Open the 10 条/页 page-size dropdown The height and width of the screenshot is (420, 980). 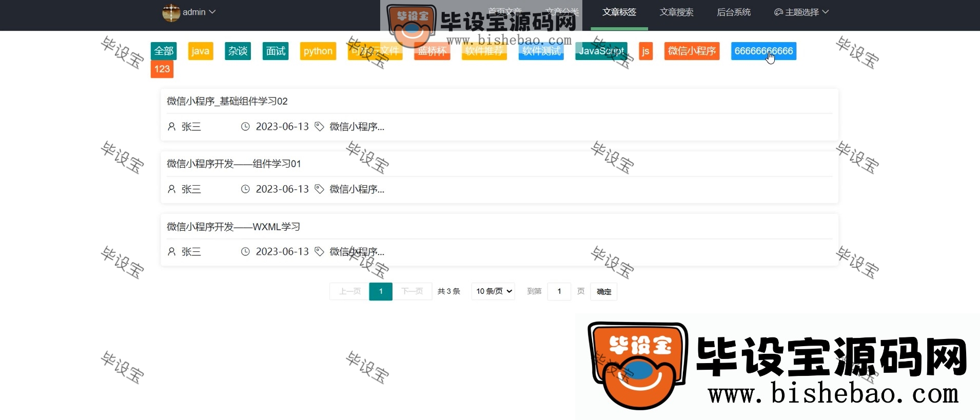click(493, 291)
